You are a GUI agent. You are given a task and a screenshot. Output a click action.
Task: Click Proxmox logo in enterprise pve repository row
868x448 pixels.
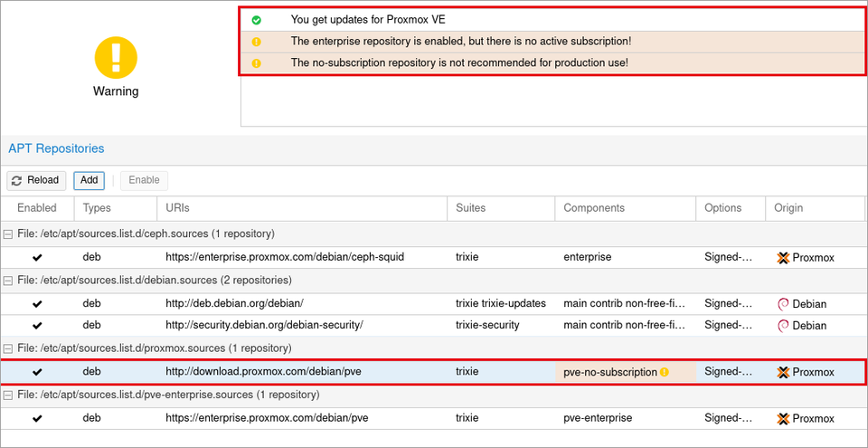(783, 419)
